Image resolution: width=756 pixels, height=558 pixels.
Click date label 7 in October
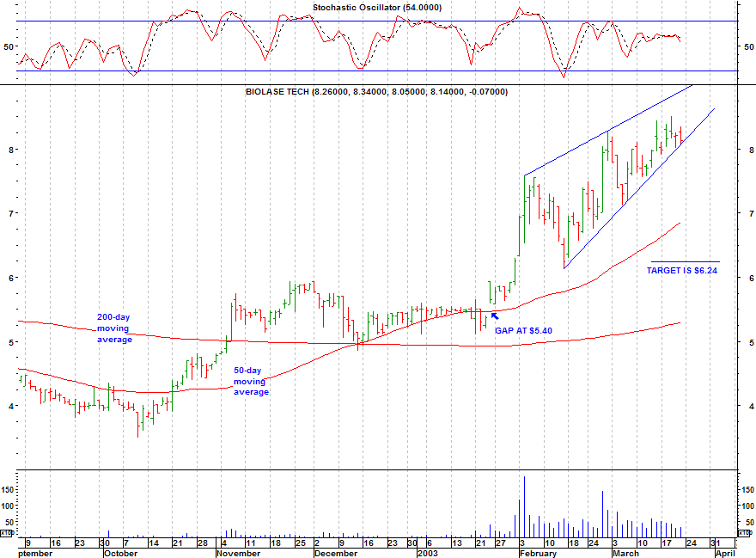pos(126,543)
